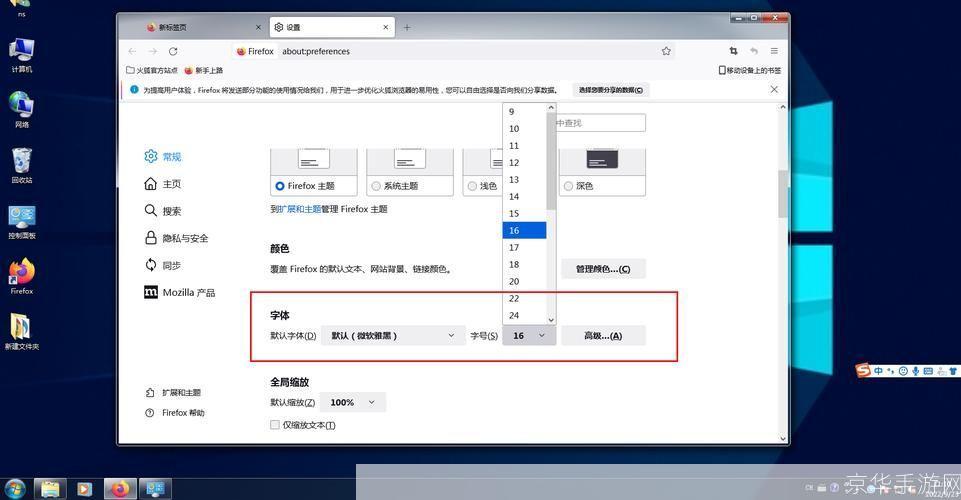Screen dimensions: 961x500
Task: Choose font size 24 from list
Action: click(524, 316)
